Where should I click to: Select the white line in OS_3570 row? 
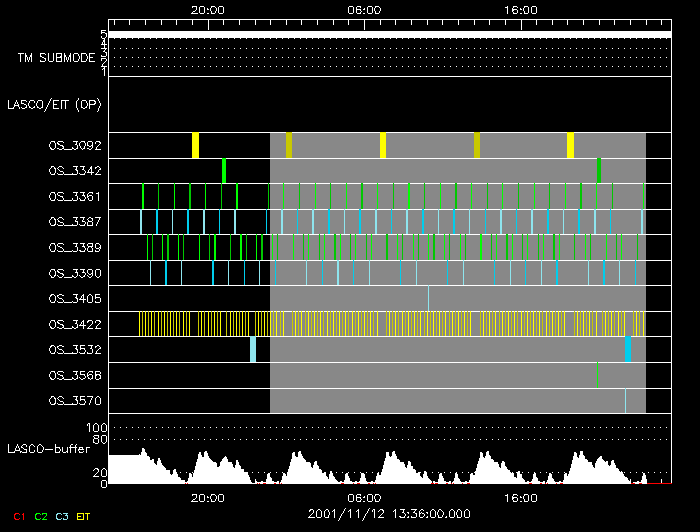click(625, 400)
